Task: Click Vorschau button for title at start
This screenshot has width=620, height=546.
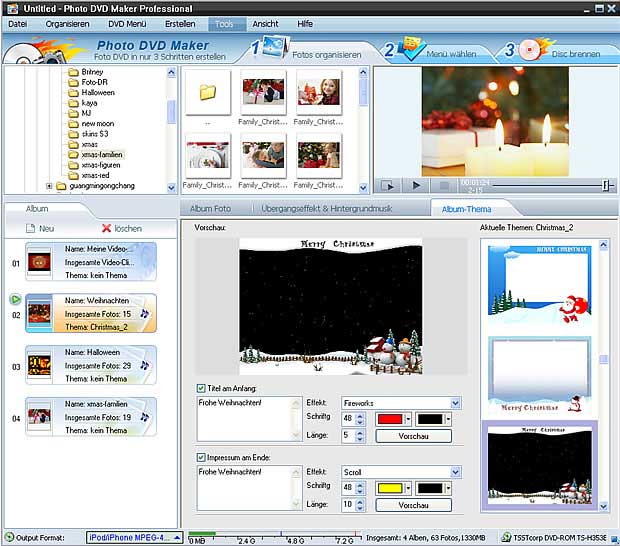Action: [413, 436]
